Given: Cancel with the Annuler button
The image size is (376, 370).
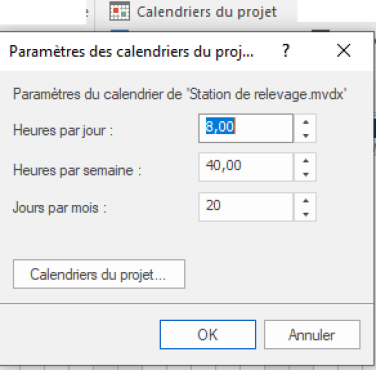Looking at the screenshot, I should pyautogui.click(x=312, y=335).
